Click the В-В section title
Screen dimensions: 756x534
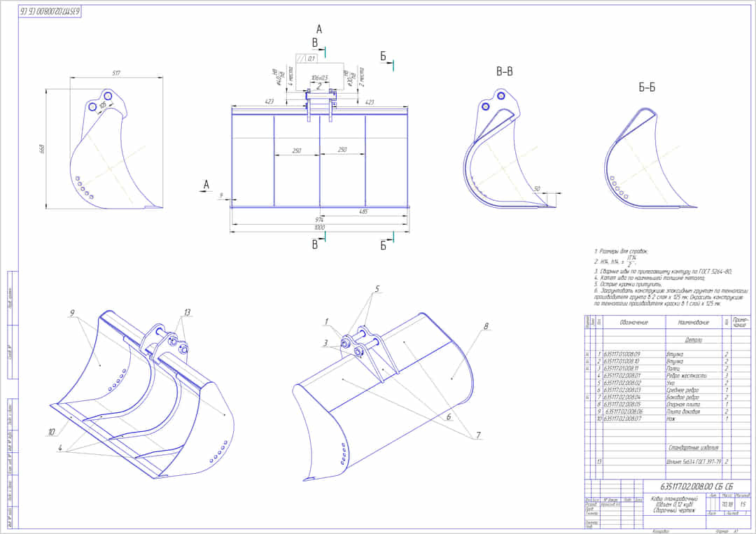pyautogui.click(x=504, y=72)
